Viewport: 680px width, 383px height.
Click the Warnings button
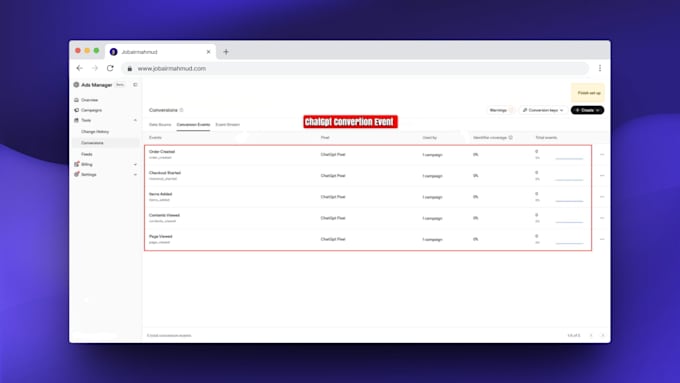pos(500,110)
